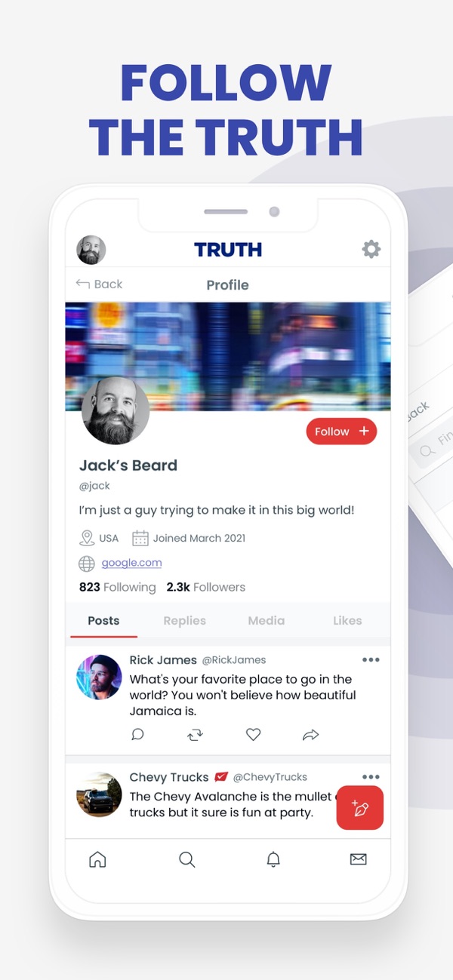This screenshot has width=453, height=980.
Task: Open the Home icon in bottom navigation
Action: 97,859
